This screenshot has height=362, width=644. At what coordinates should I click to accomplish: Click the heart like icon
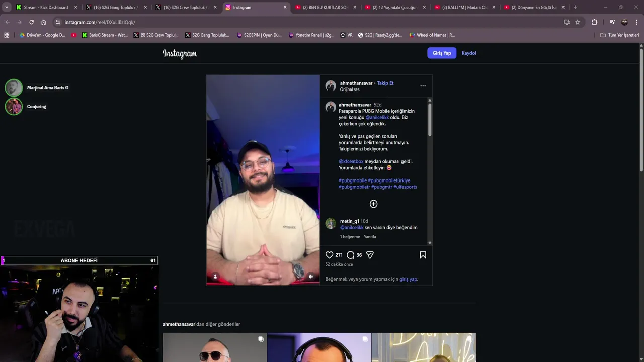(329, 255)
